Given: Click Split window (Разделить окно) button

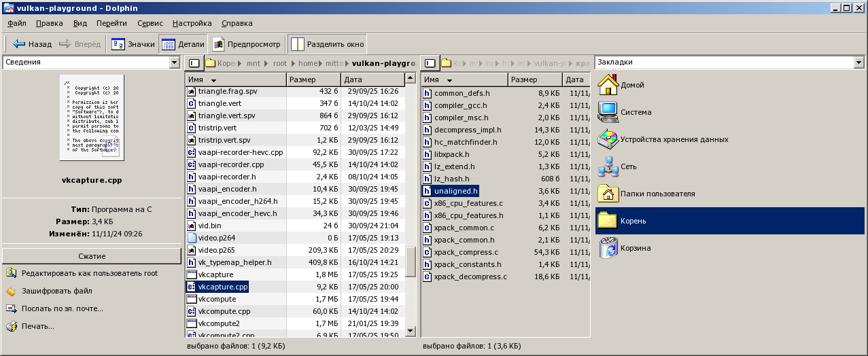Looking at the screenshot, I should point(328,44).
